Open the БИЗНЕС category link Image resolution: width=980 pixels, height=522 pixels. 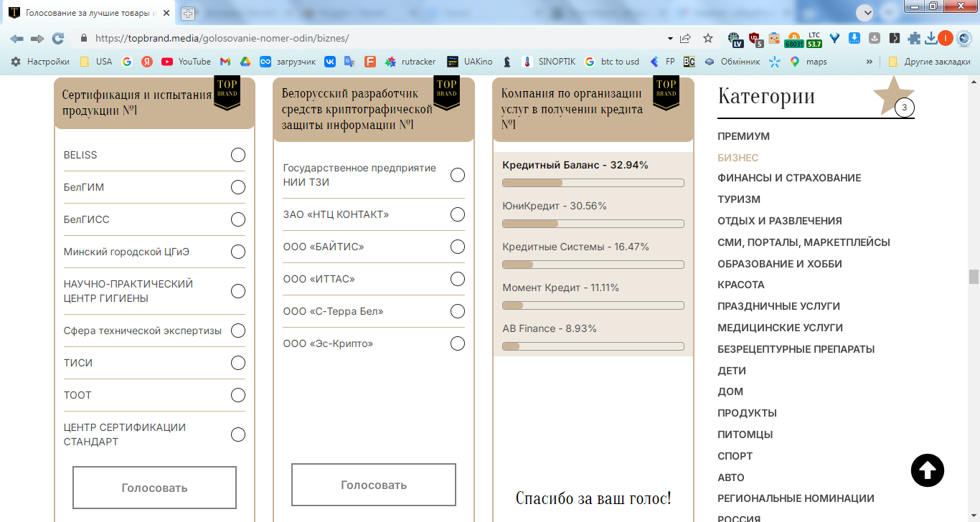point(738,158)
